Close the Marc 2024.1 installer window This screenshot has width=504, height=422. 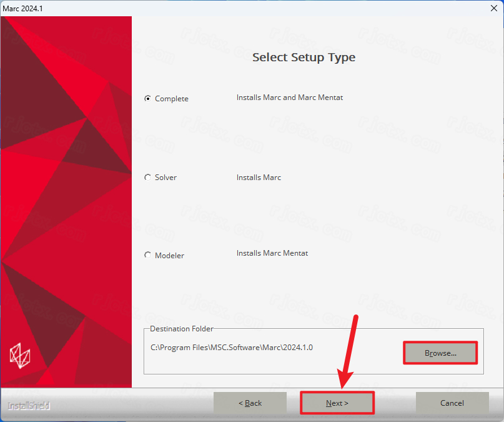click(x=494, y=8)
